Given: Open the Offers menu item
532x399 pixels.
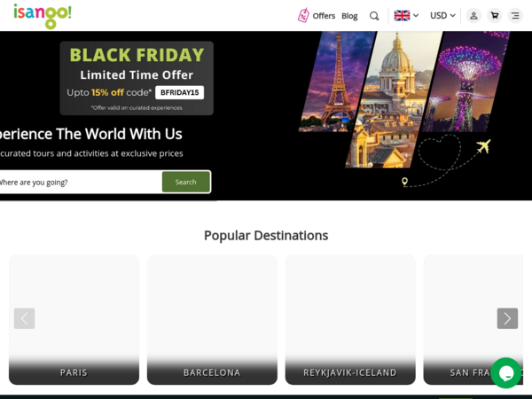Looking at the screenshot, I should pos(324,16).
